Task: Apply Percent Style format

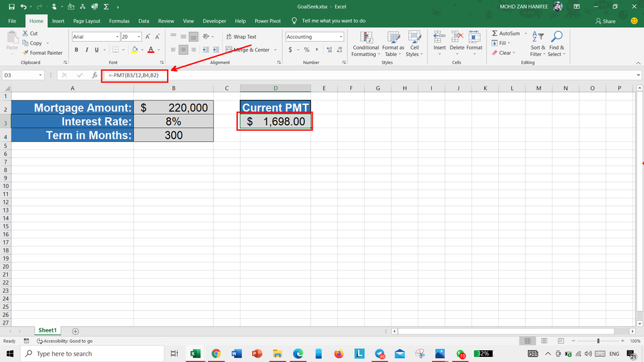Action: pos(306,50)
